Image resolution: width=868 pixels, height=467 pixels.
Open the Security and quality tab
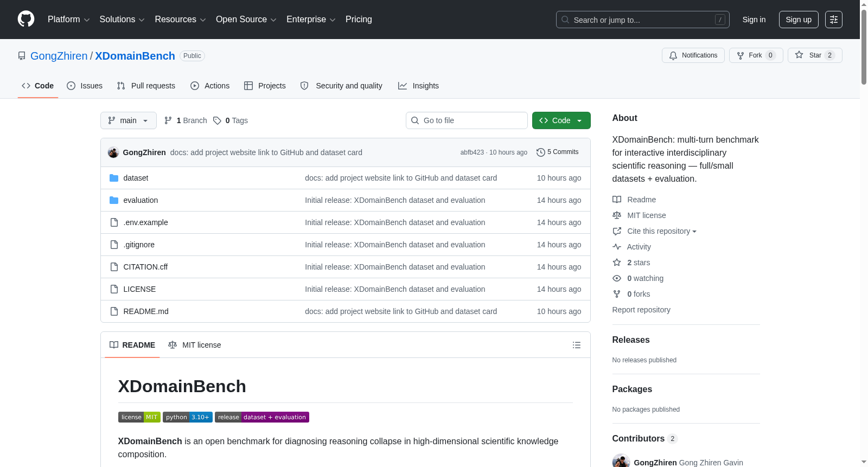pos(341,86)
